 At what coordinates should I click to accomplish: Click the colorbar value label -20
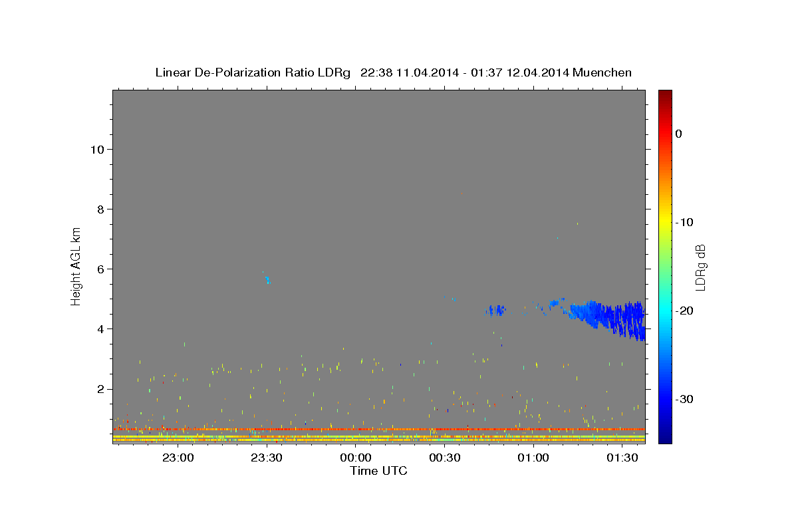(x=685, y=311)
